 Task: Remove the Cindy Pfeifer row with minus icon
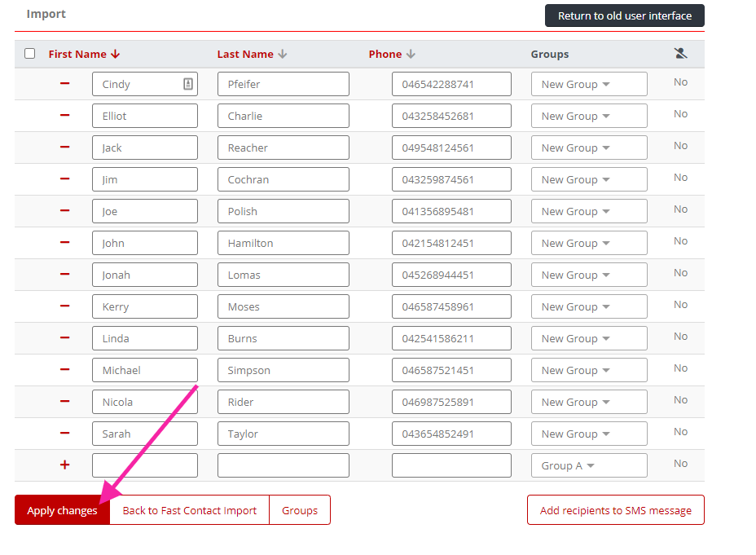pos(64,83)
